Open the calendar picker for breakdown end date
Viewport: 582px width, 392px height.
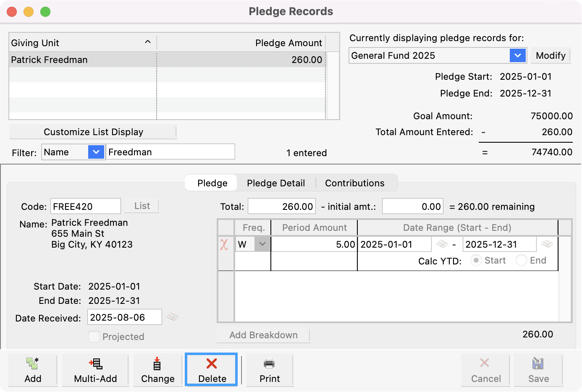click(547, 243)
